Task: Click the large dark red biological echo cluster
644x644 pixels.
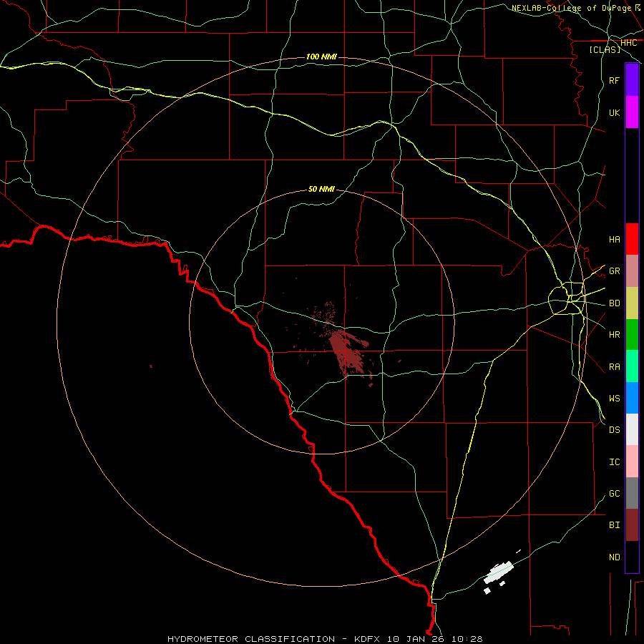Action: click(x=347, y=351)
